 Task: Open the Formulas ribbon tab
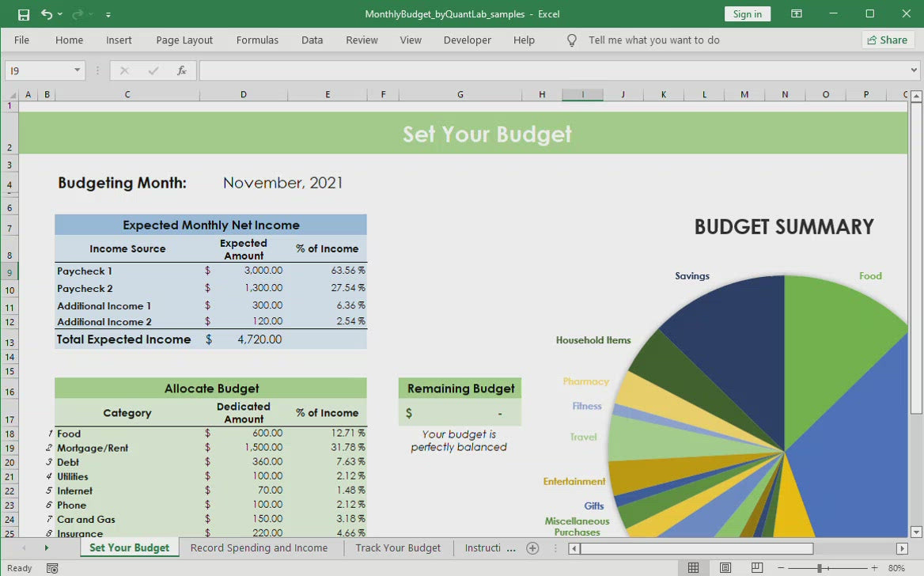click(x=257, y=40)
